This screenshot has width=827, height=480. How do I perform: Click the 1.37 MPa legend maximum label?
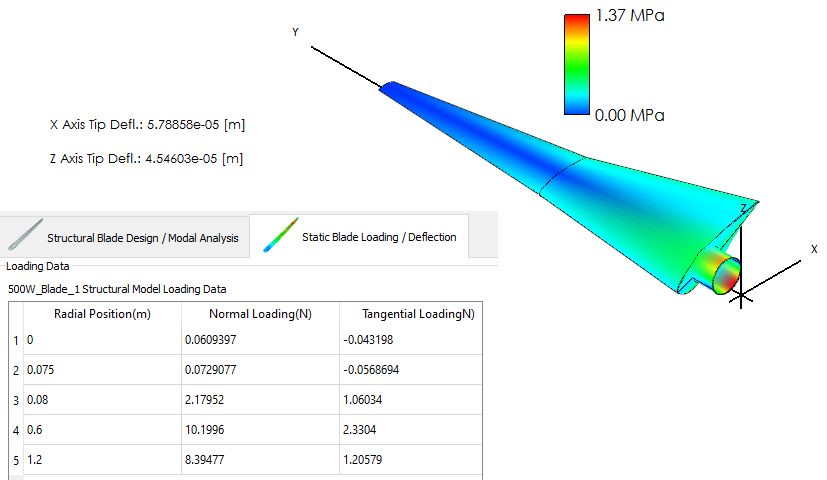click(x=630, y=15)
